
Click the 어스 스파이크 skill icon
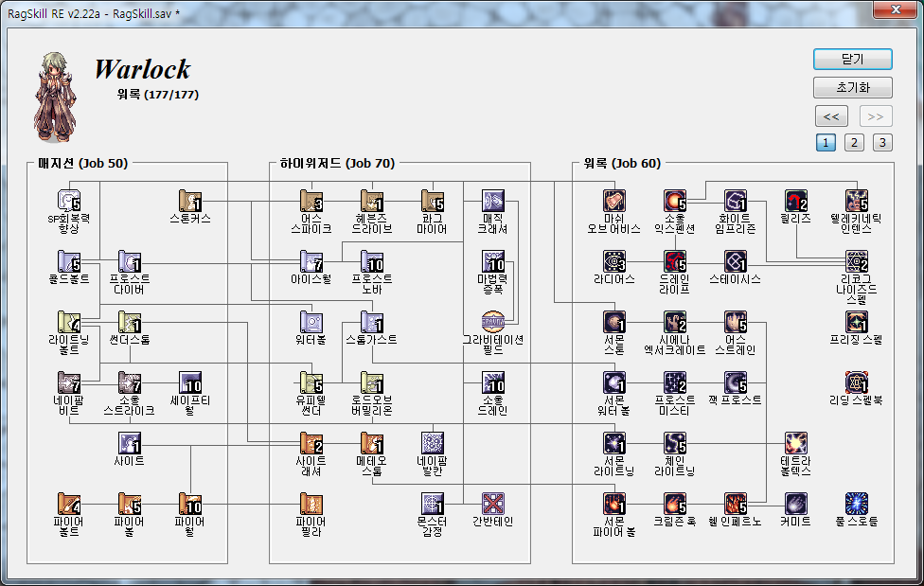pyautogui.click(x=311, y=201)
